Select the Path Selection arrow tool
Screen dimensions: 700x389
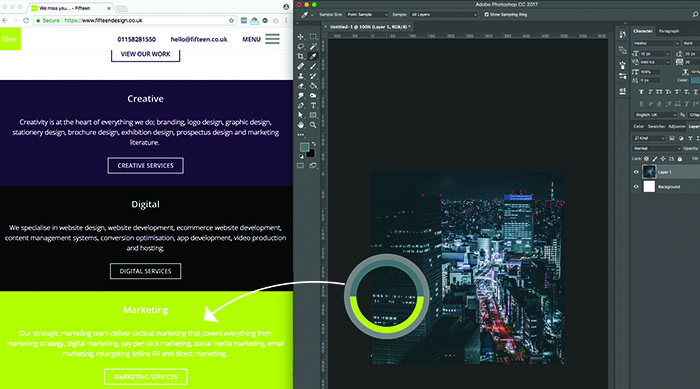tap(301, 115)
